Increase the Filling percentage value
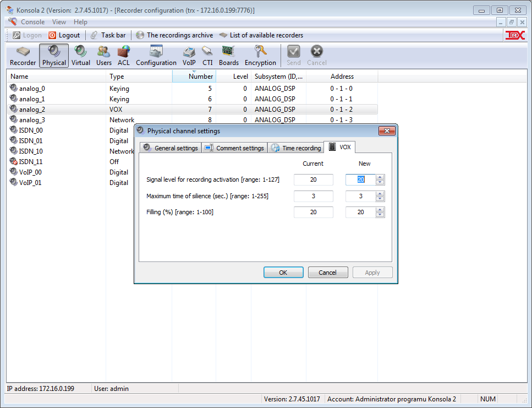 pos(380,209)
